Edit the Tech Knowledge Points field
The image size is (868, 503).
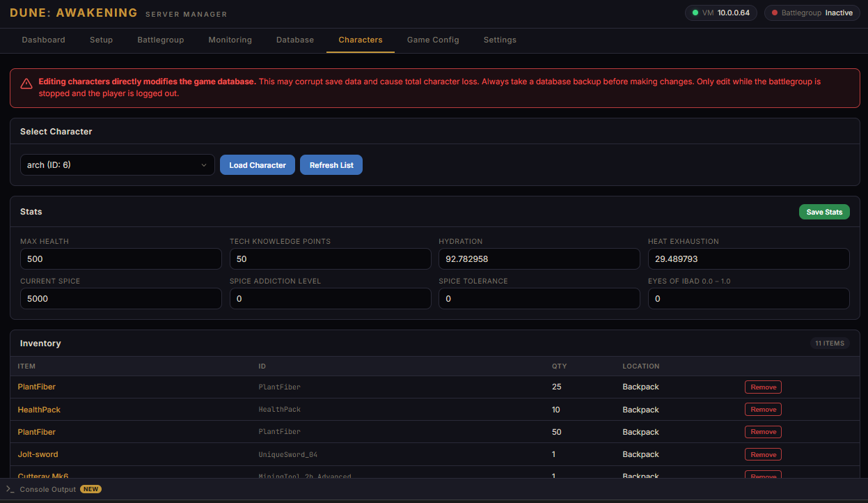coord(331,259)
